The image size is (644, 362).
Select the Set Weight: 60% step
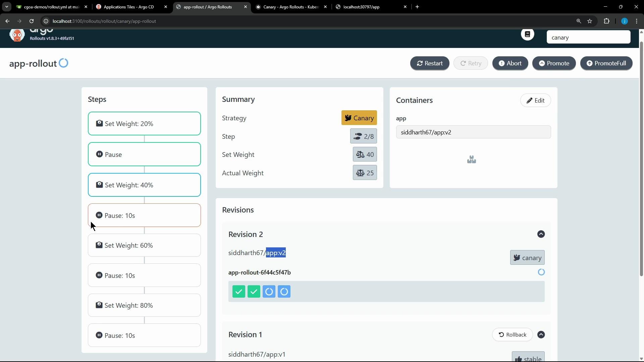point(144,245)
